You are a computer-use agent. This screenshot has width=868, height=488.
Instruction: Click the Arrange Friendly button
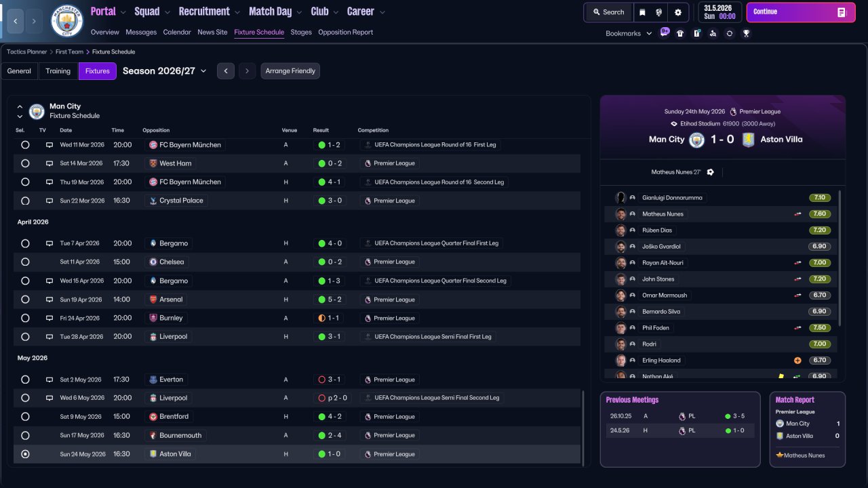(x=290, y=71)
